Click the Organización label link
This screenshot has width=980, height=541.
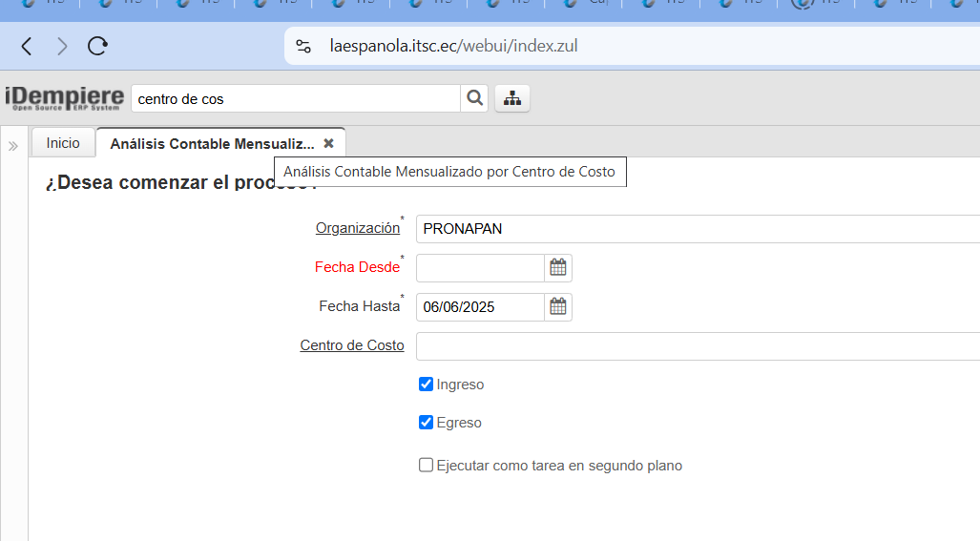[x=358, y=228]
